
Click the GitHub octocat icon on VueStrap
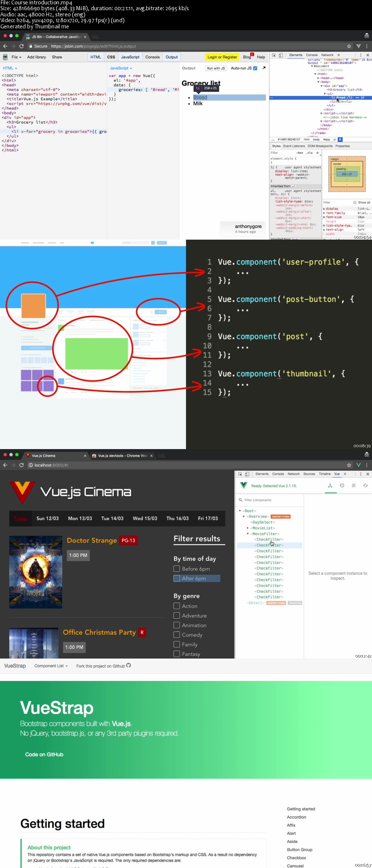pos(128,665)
